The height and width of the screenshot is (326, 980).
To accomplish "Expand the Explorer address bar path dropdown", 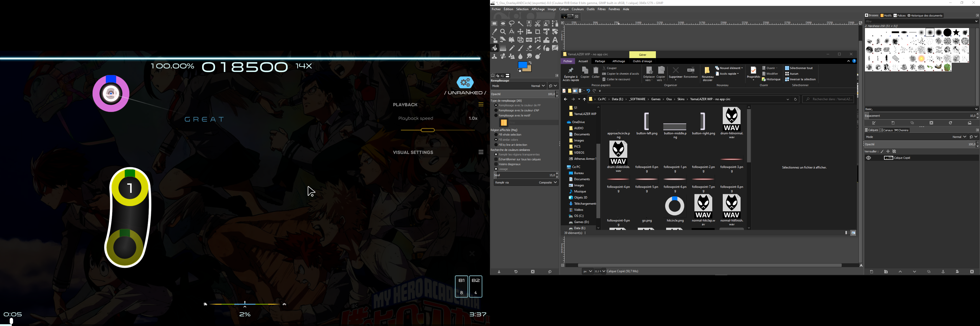I will tap(788, 99).
